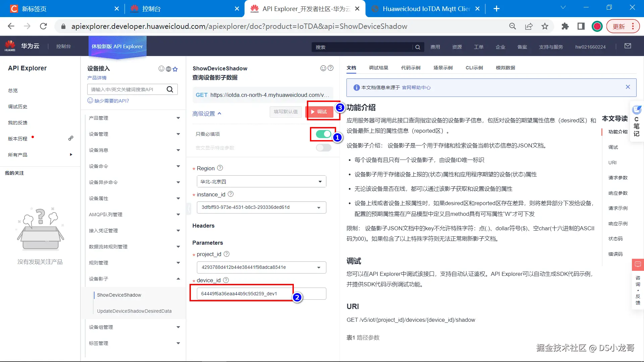Click the red 调试 debug button
This screenshot has height=362, width=644.
tap(320, 112)
